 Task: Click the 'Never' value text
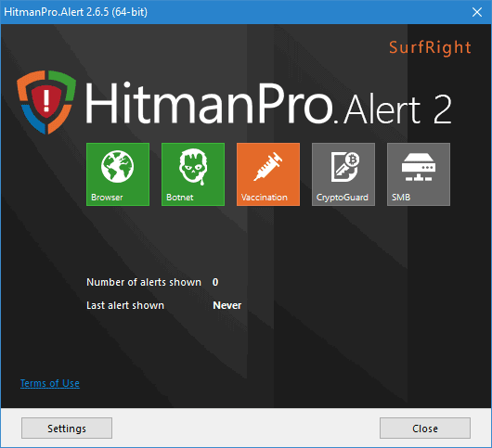(x=227, y=305)
